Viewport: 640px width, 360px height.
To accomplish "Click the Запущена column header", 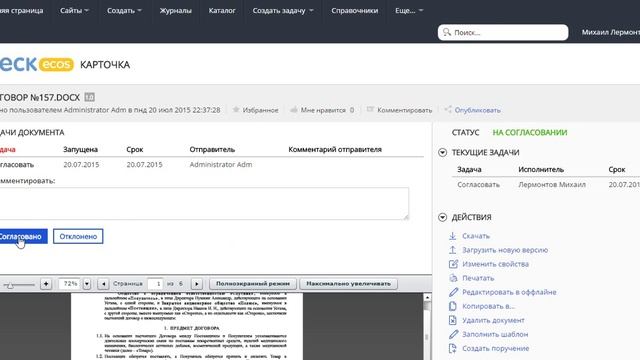I will coord(80,149).
